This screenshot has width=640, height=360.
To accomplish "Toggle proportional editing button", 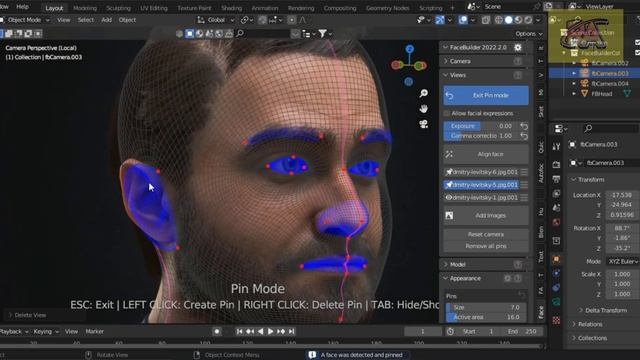I will [291, 20].
